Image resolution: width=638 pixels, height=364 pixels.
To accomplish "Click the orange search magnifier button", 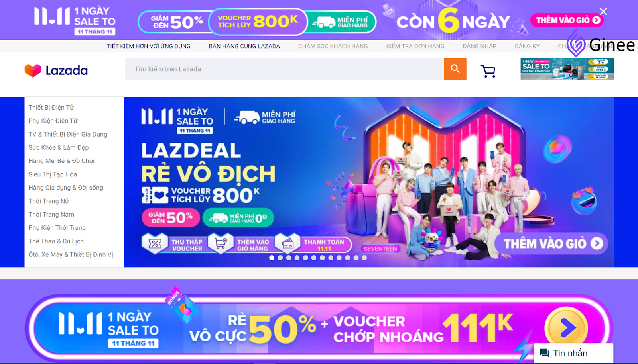I will click(x=455, y=69).
